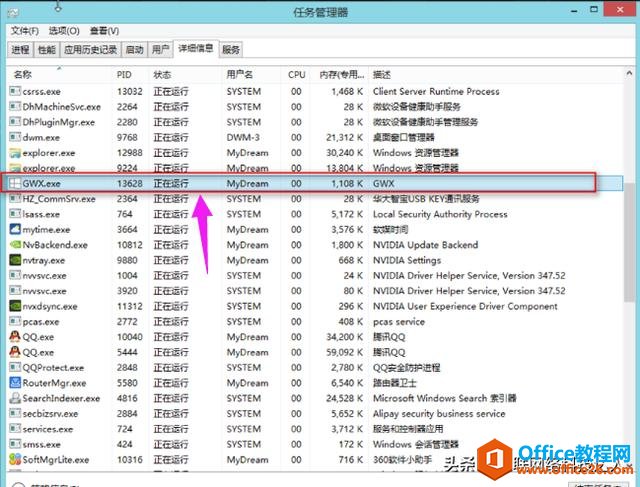Sort by the 用户名 column header
Image resolution: width=640 pixels, height=487 pixels.
pyautogui.click(x=252, y=75)
